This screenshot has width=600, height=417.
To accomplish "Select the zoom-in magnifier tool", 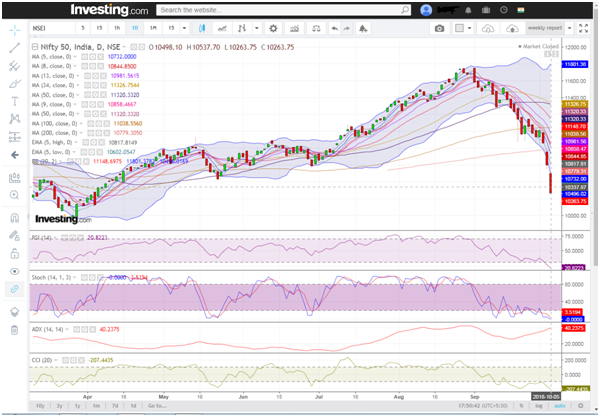I will 15,195.
